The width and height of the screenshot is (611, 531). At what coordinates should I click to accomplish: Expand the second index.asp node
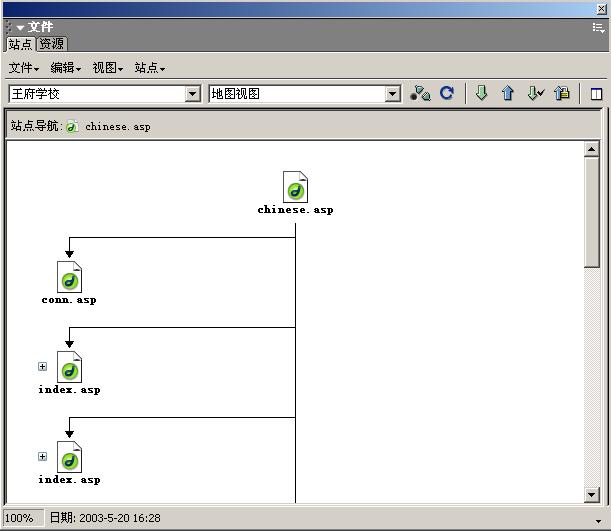pos(42,456)
